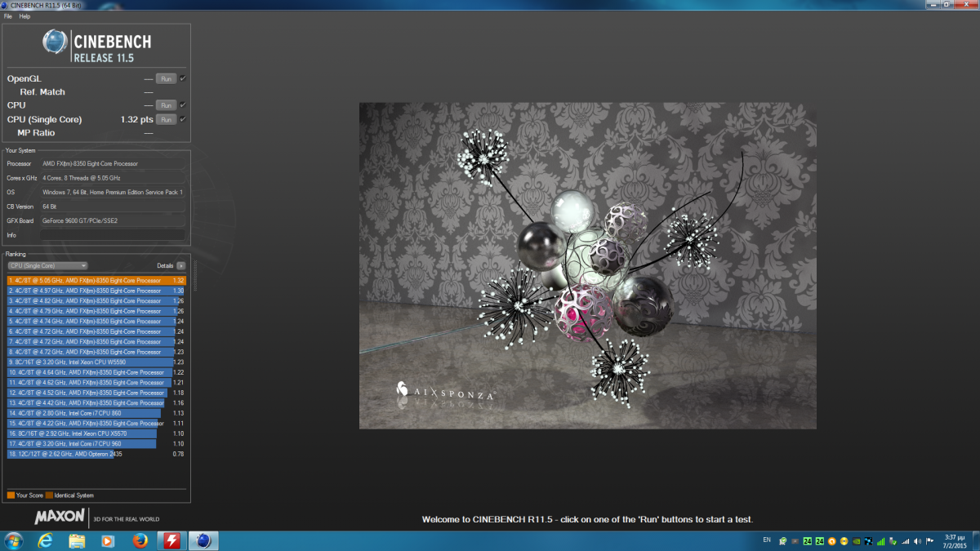Switch to the Cinebench taskbar icon
This screenshot has width=980, height=551.
(x=203, y=540)
